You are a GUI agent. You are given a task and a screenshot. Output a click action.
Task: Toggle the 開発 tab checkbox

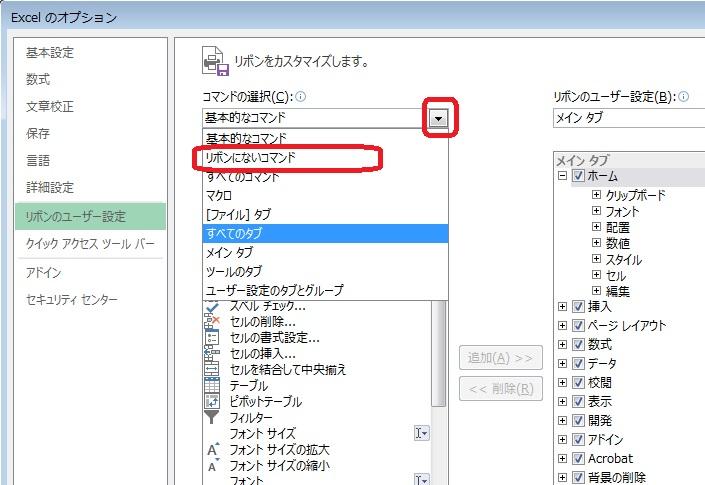578,421
